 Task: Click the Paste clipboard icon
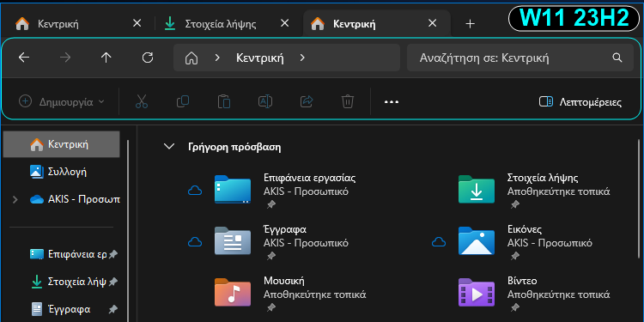224,101
